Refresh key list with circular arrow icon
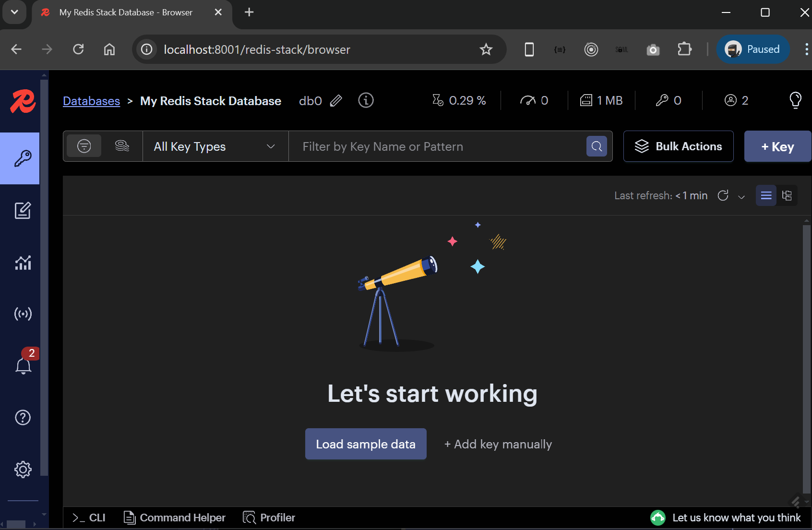 coord(723,195)
